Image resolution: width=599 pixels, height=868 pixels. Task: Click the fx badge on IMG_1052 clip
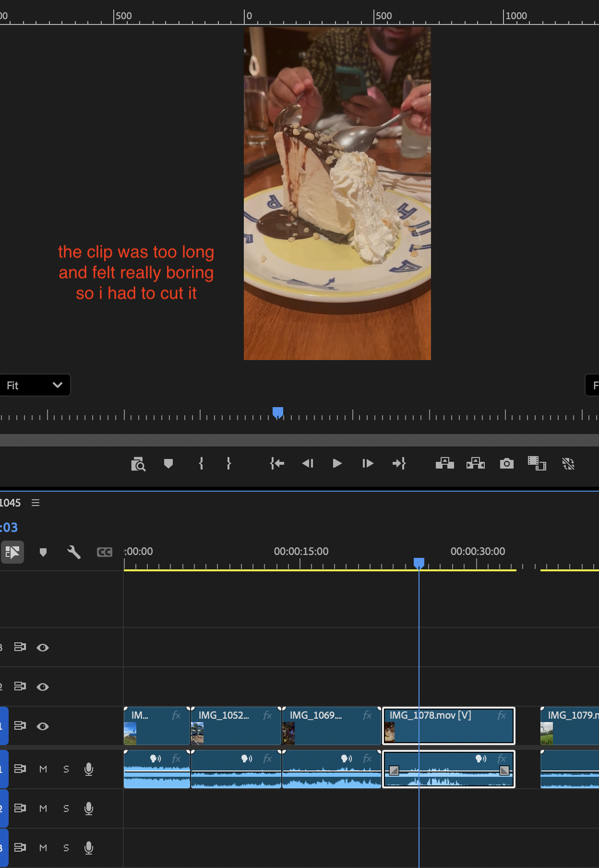pos(267,716)
